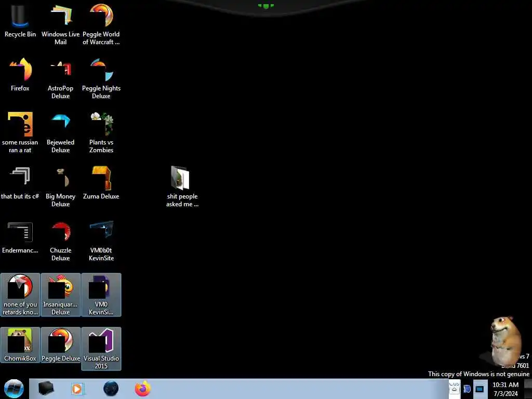Open the dark globe taskbar application

tap(111, 389)
